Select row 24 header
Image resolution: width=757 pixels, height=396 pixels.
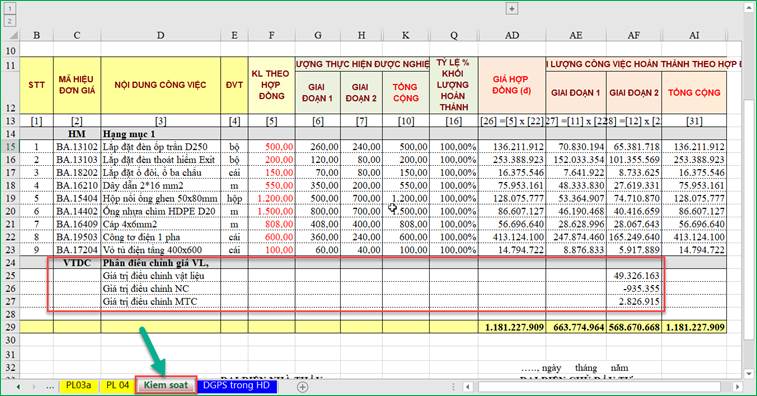[x=11, y=263]
